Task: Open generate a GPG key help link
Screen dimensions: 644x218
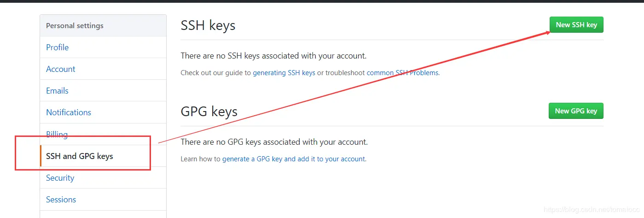Action: [x=294, y=159]
